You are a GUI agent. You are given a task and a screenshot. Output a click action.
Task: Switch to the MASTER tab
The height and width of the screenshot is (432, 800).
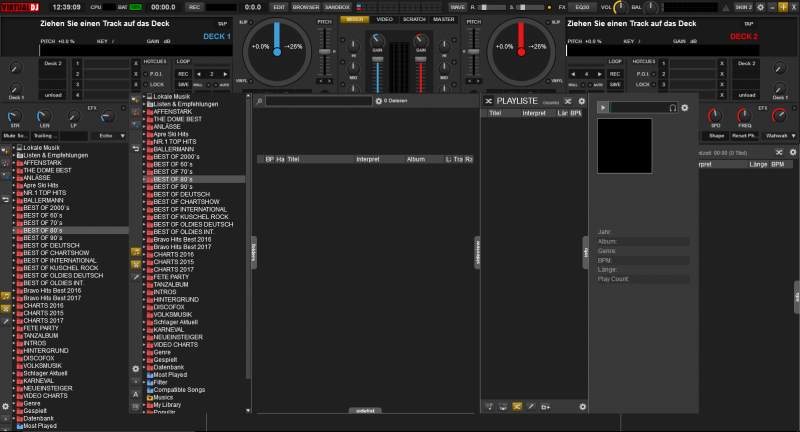[x=443, y=19]
